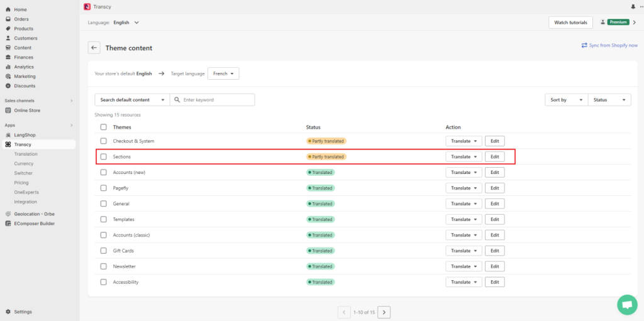Click the Enter keyword search field
The width and height of the screenshot is (644, 321).
click(x=213, y=100)
